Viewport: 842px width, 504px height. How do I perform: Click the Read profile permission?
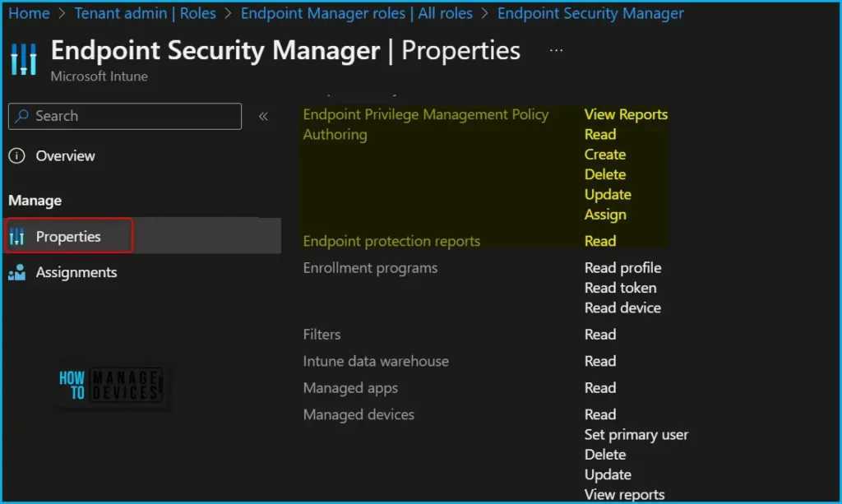pyautogui.click(x=623, y=268)
